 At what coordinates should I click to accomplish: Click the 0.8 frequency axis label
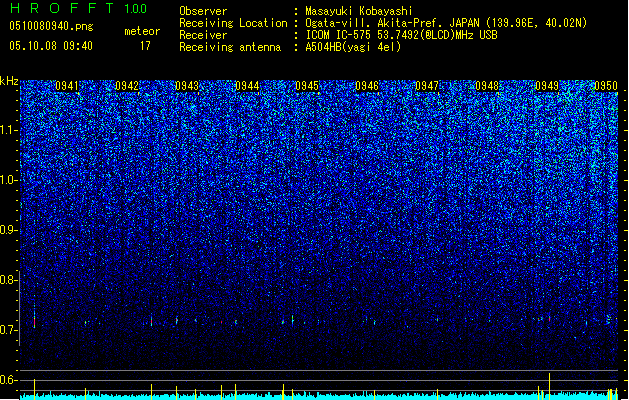tap(9, 280)
